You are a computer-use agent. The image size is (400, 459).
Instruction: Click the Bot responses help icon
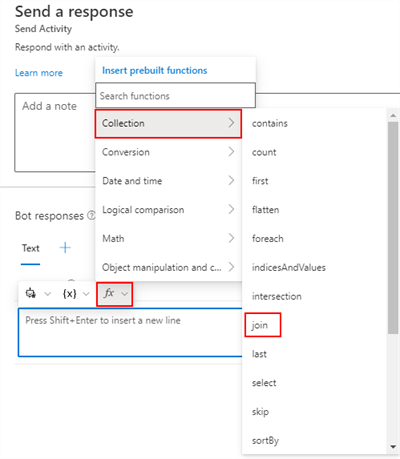91,215
